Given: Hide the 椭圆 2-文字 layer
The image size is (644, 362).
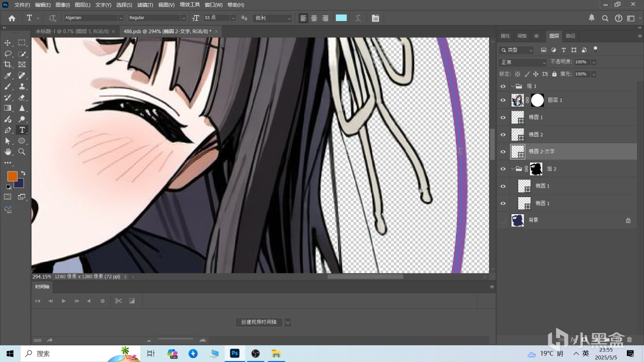Looking at the screenshot, I should (503, 151).
